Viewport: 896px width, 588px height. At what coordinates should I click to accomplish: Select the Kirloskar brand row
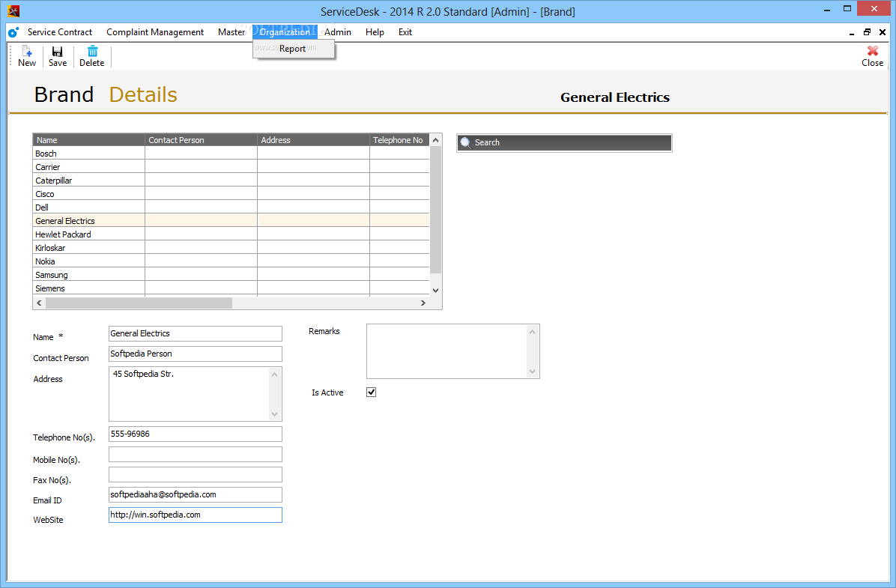pos(231,248)
